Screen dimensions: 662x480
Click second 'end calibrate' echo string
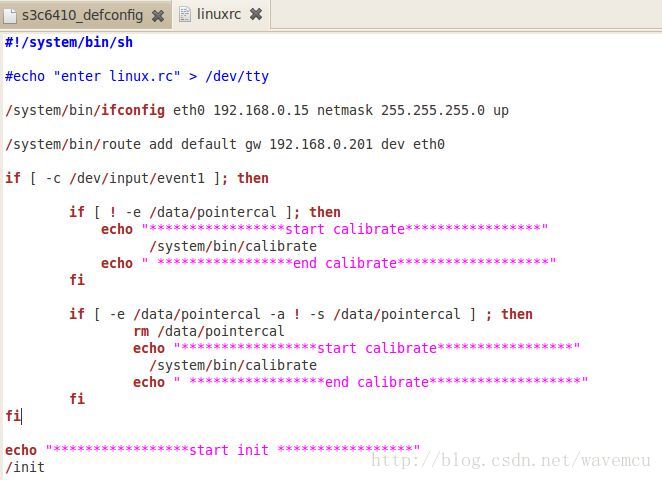pyautogui.click(x=381, y=382)
